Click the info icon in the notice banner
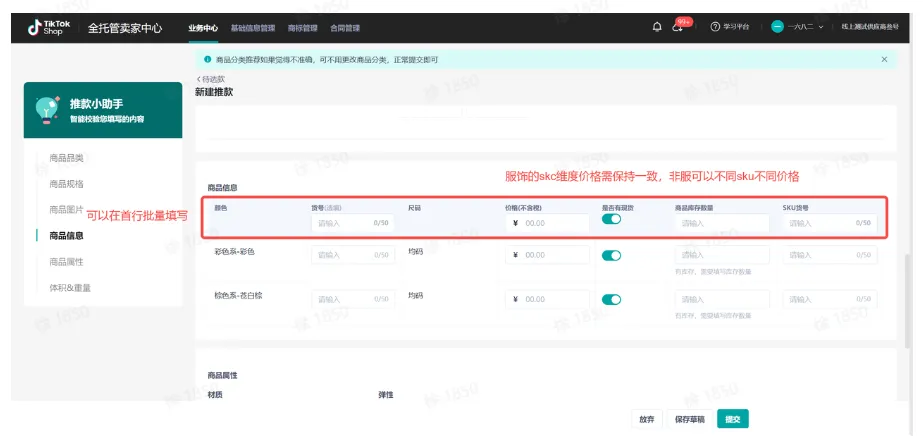The height and width of the screenshot is (444, 923). [x=207, y=59]
